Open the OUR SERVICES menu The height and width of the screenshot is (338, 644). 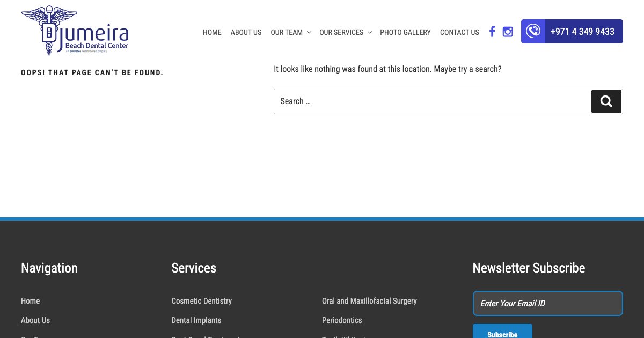tap(341, 32)
